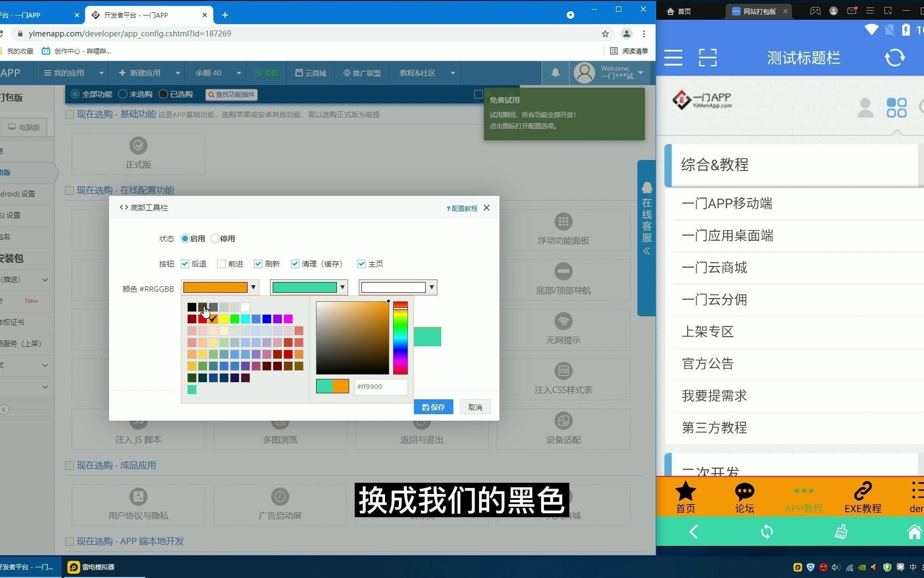Click the 底部/顶部导航 feature icon

coord(563,271)
